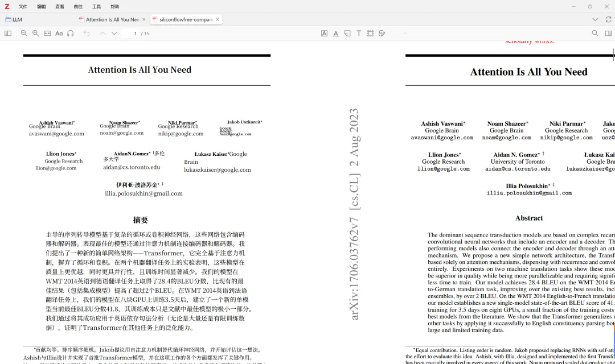Click the 摘要 heading
Screen dimensions: 615x364
[141, 220]
